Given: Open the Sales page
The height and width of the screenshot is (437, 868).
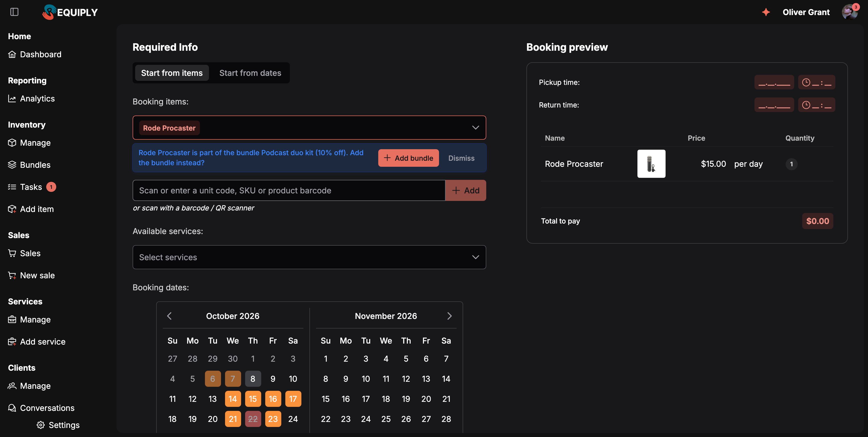Looking at the screenshot, I should (24, 253).
